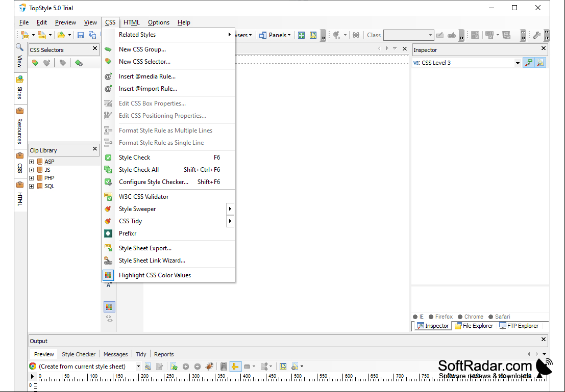The width and height of the screenshot is (565, 392).
Task: Click the back arrow in Preview toolbar
Action: click(x=186, y=367)
